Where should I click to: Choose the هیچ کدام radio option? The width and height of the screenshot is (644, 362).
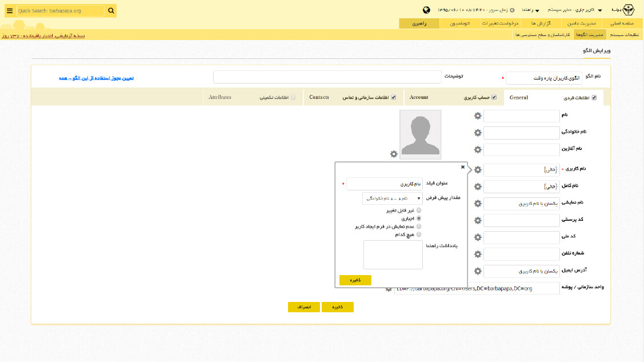coord(419,234)
